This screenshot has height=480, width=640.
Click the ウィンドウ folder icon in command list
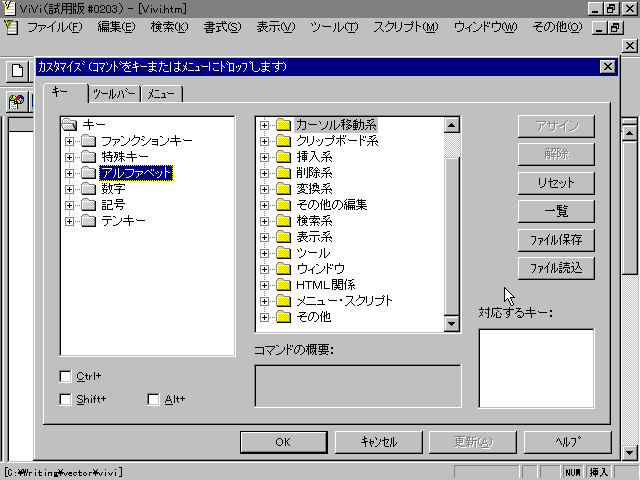pos(283,269)
